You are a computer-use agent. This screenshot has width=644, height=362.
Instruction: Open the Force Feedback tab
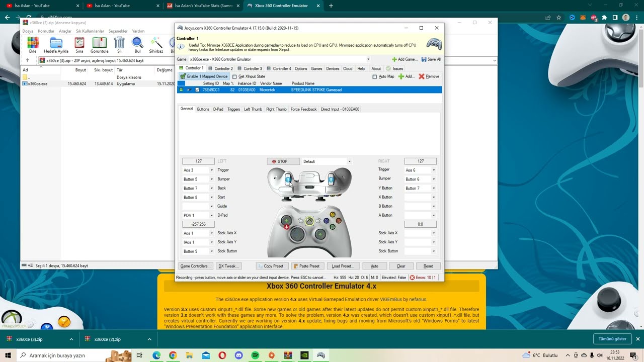(303, 109)
